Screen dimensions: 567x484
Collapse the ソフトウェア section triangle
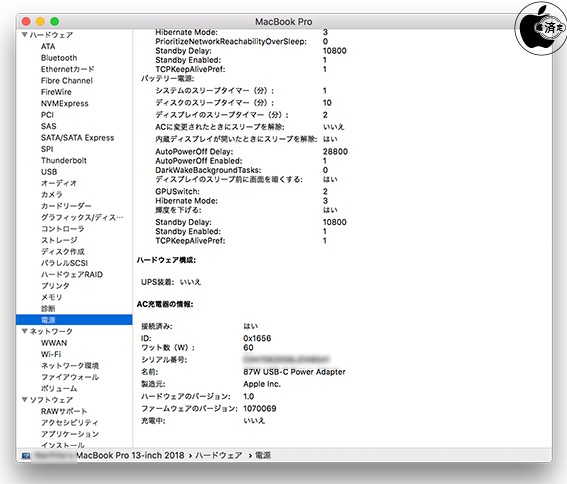[25, 399]
